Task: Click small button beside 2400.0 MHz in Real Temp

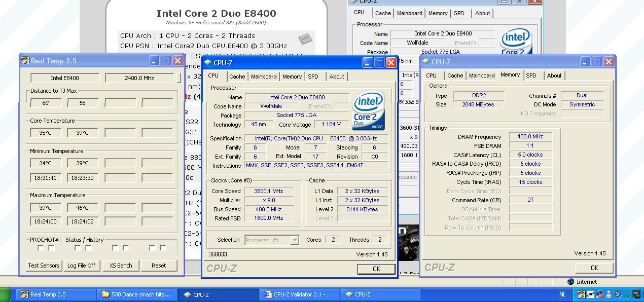Action: pos(178,78)
